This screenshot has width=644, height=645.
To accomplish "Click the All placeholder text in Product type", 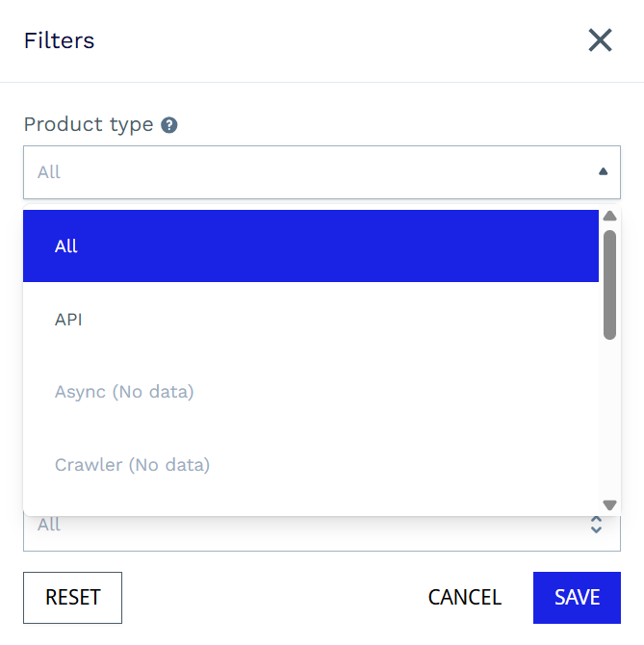I will pyautogui.click(x=49, y=172).
